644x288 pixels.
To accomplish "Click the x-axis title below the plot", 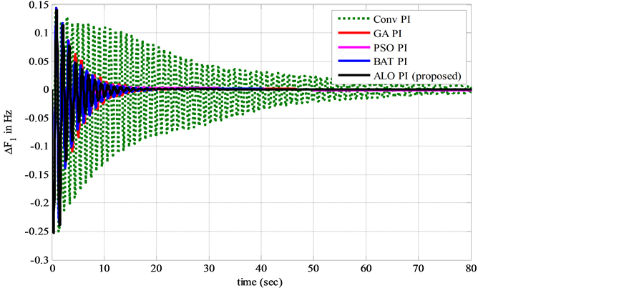I will pyautogui.click(x=261, y=283).
